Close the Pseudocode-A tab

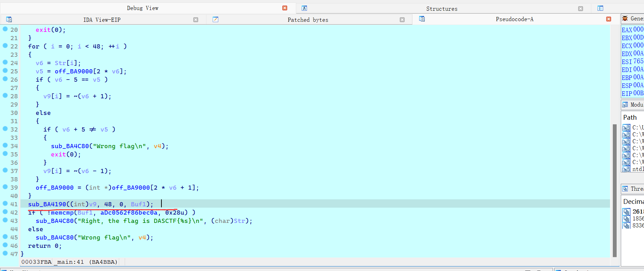609,19
